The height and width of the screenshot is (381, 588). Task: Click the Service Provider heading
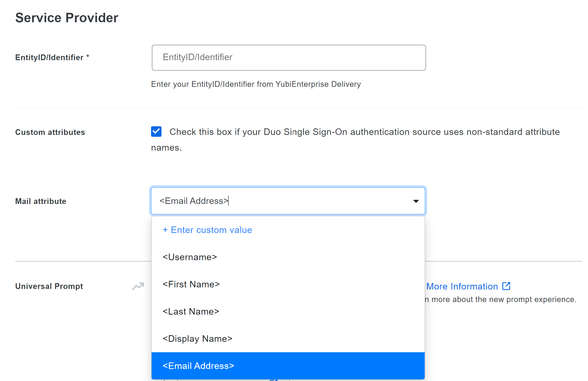pos(67,18)
